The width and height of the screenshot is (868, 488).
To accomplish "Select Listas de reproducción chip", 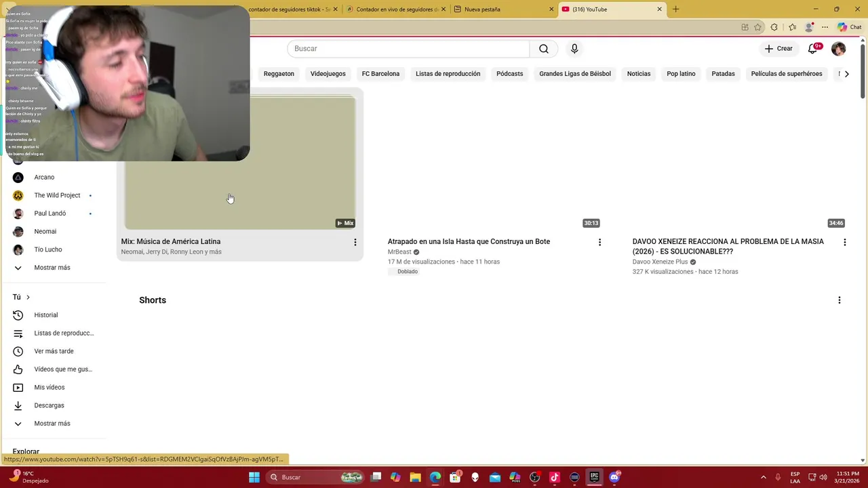I will coord(448,74).
